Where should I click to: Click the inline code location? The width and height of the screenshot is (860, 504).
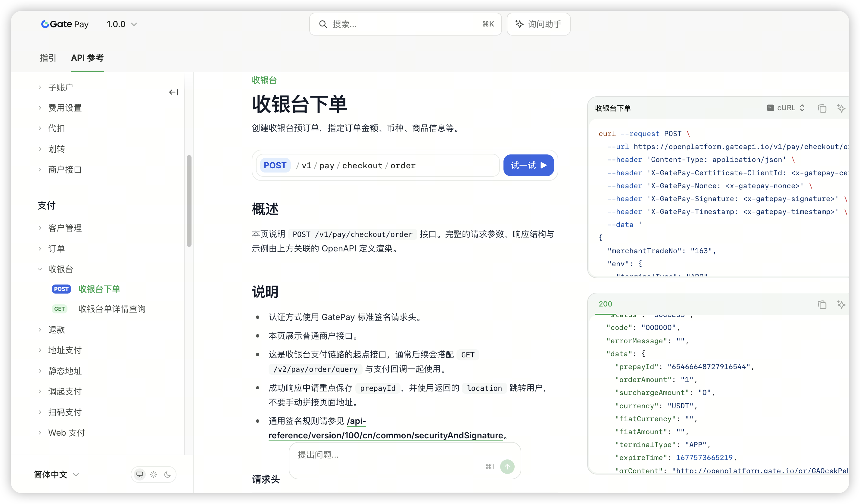tap(484, 388)
